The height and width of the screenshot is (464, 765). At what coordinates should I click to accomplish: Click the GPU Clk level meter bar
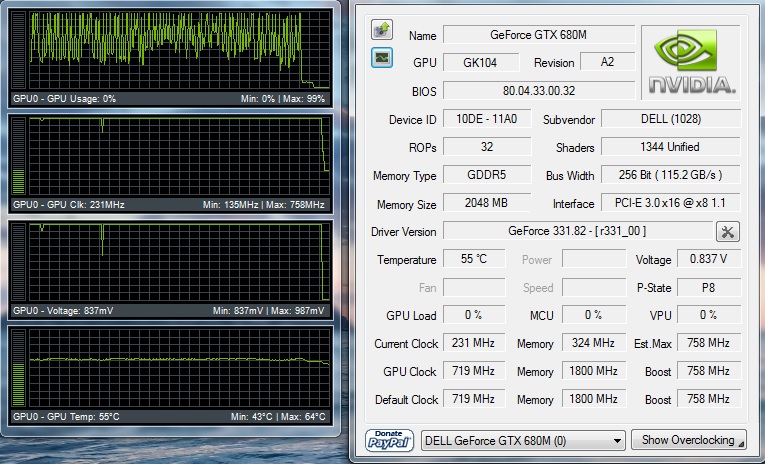[19, 156]
